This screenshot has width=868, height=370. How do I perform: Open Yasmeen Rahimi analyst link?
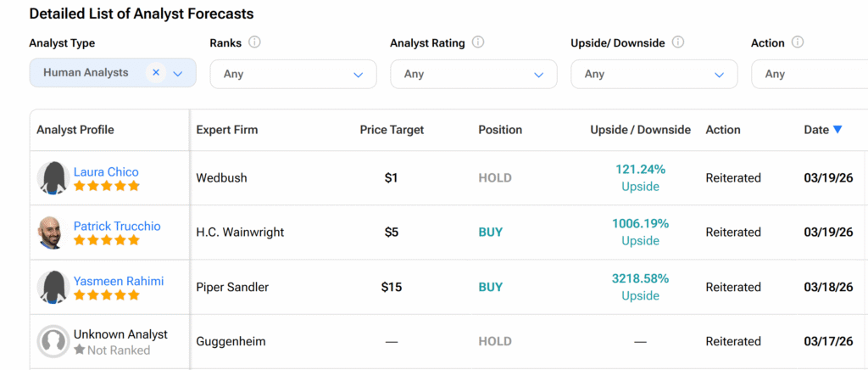pos(118,280)
